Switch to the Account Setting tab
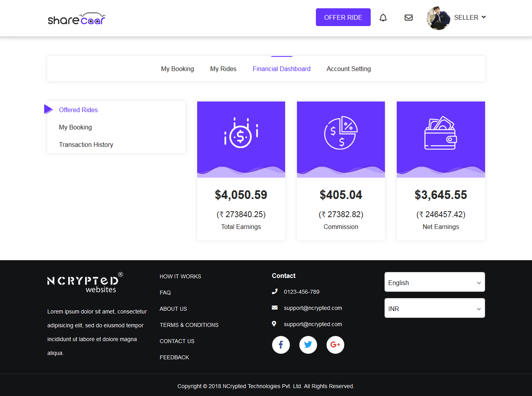The width and height of the screenshot is (532, 396). click(349, 69)
